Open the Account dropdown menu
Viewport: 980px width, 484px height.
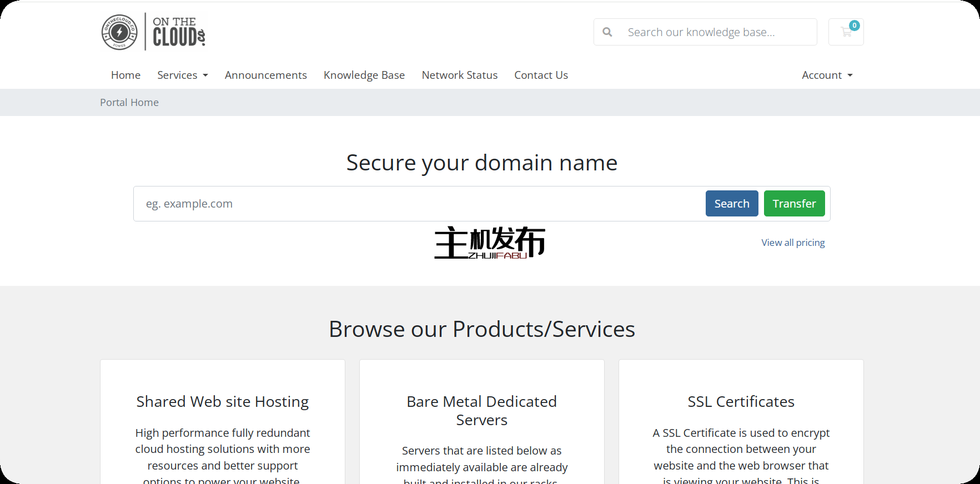point(827,75)
